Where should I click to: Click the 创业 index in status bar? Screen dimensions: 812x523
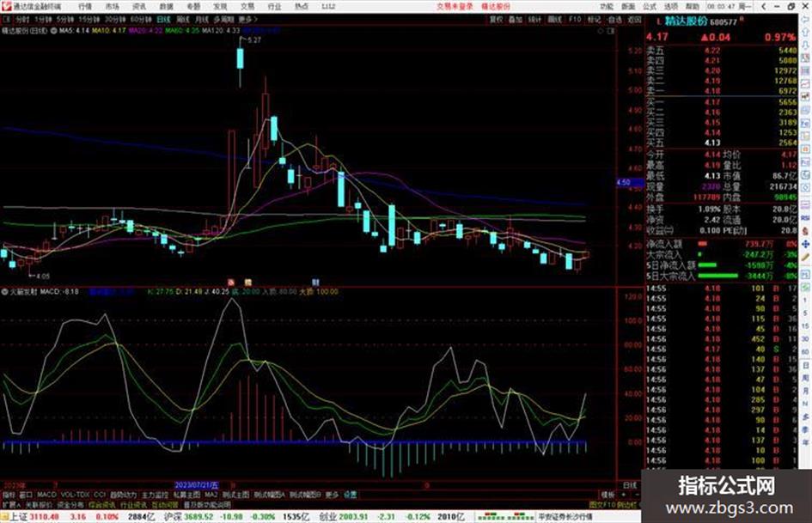tap(327, 517)
